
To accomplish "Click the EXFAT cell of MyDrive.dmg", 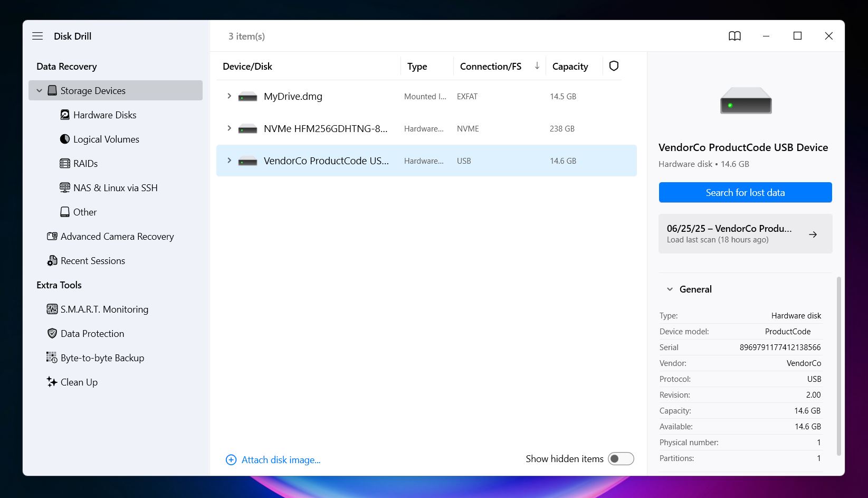I will [x=467, y=97].
